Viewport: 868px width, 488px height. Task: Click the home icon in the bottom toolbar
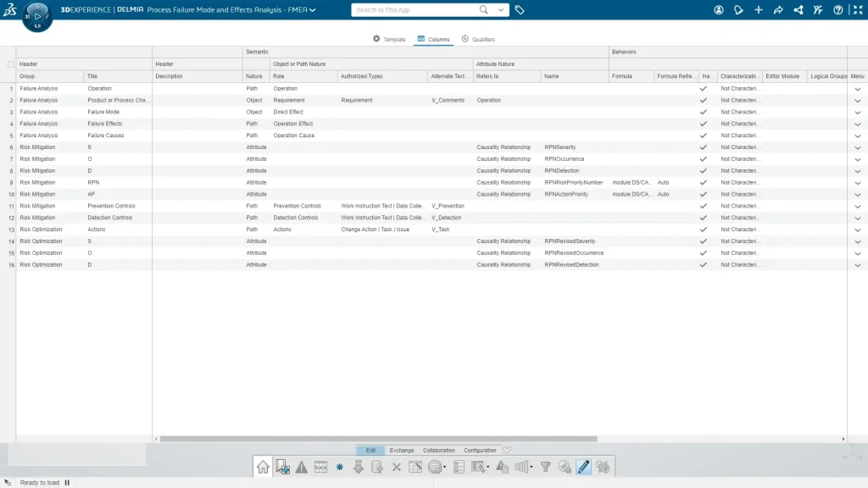[263, 467]
